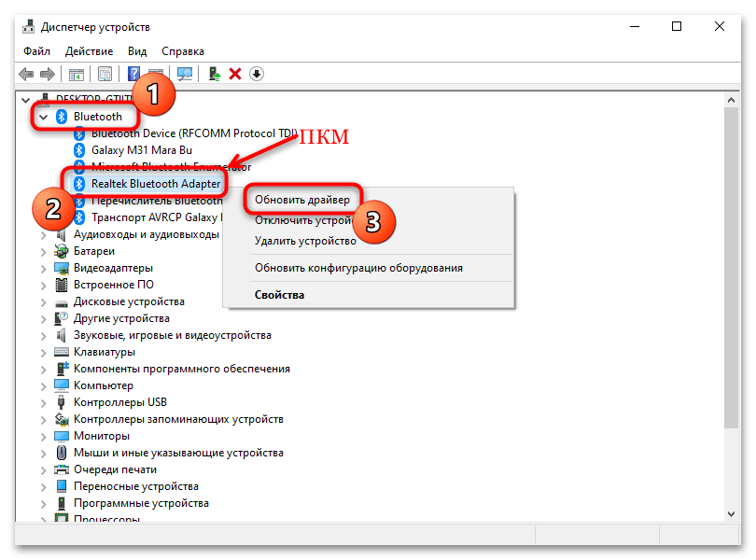The image size is (756, 560).
Task: Click the Forward arrow toolbar icon
Action: click(48, 74)
